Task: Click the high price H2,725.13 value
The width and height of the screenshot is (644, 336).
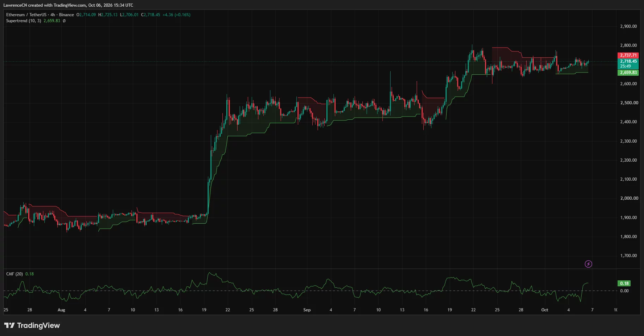Action: pyautogui.click(x=108, y=15)
